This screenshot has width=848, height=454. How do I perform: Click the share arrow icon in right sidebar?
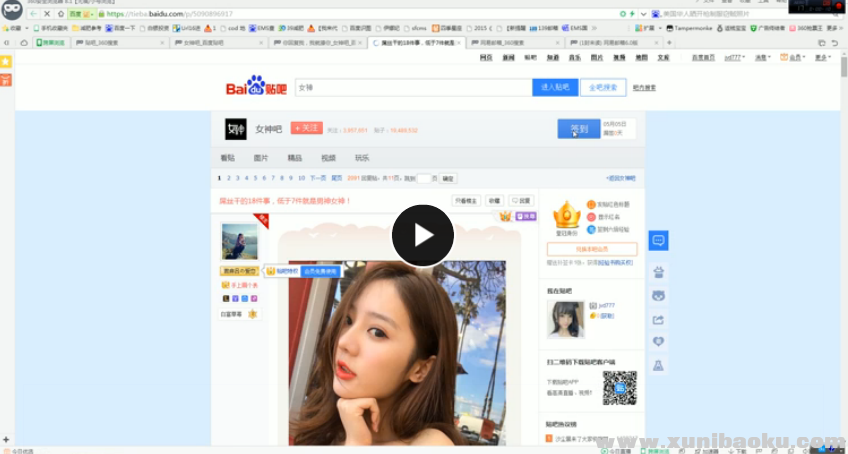pyautogui.click(x=658, y=319)
